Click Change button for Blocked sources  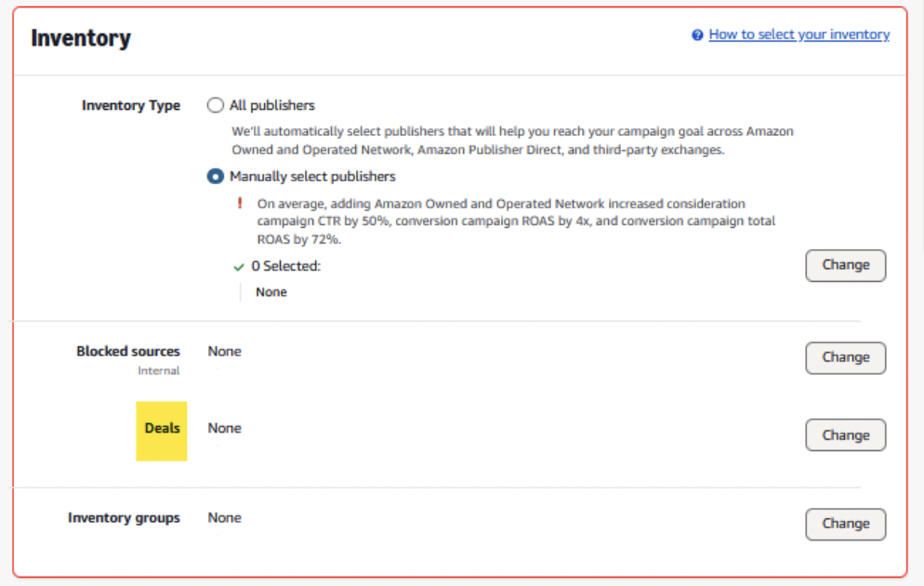845,358
